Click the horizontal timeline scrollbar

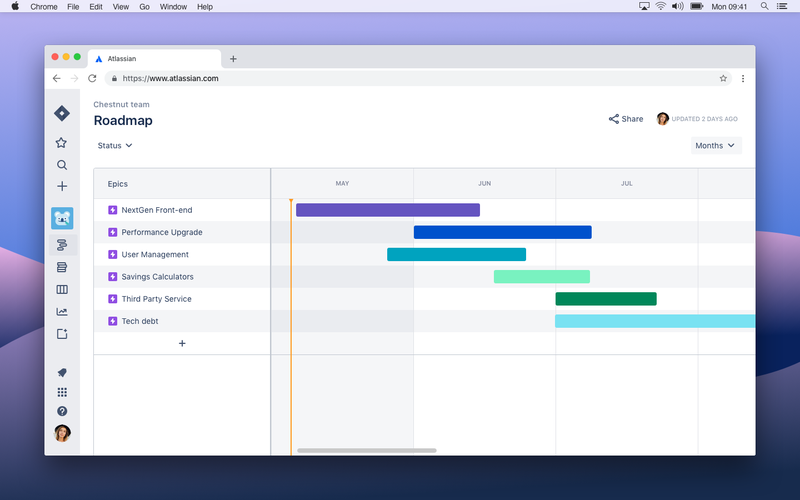click(x=367, y=451)
